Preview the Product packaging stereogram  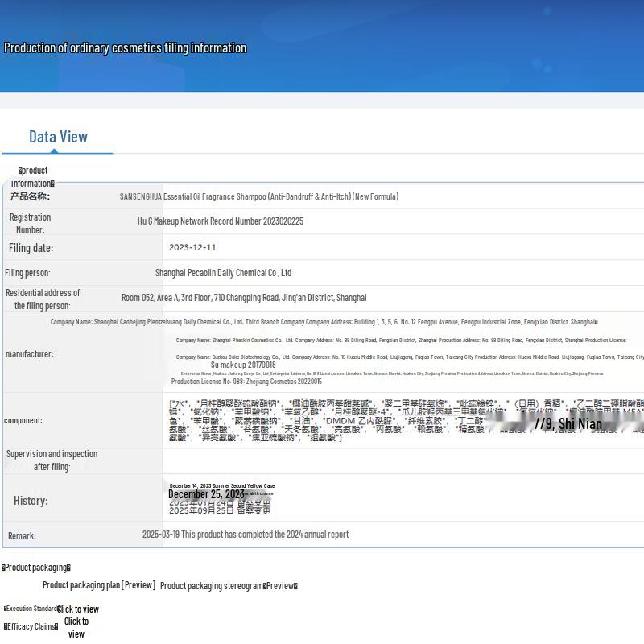229,586
